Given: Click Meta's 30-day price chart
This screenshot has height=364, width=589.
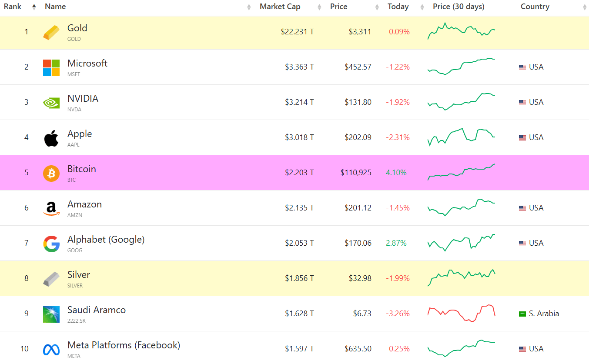Looking at the screenshot, I should (x=462, y=348).
